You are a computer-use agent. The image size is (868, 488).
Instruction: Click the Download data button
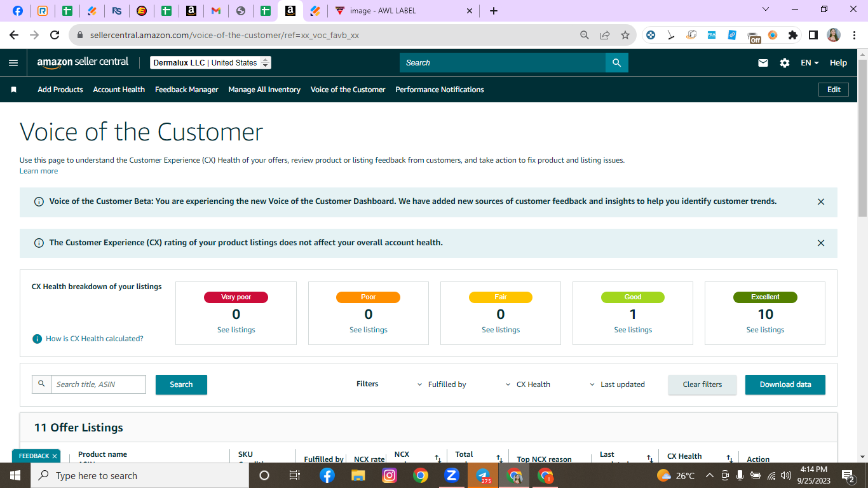785,384
